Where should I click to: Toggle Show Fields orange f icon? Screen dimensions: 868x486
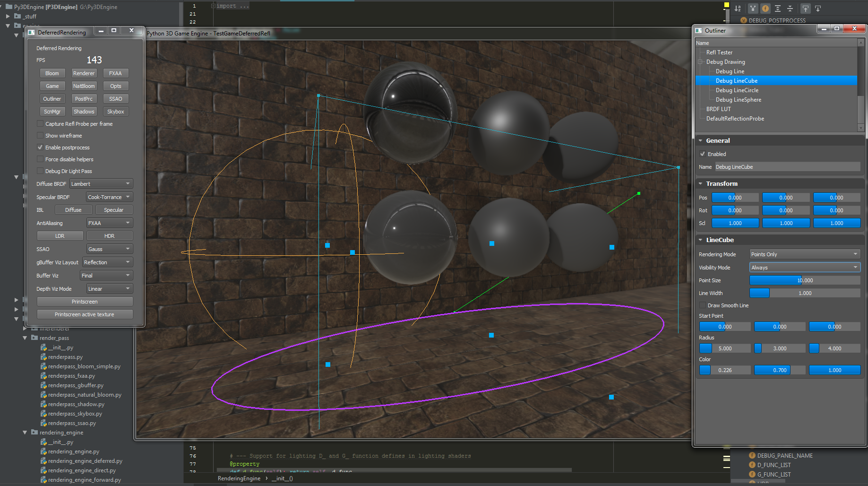pos(765,9)
